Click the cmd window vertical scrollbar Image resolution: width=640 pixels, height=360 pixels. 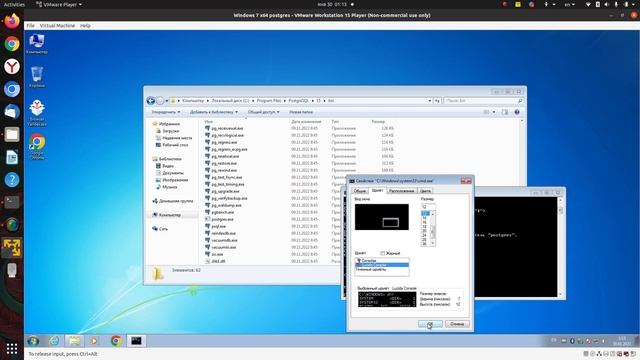coord(560,247)
